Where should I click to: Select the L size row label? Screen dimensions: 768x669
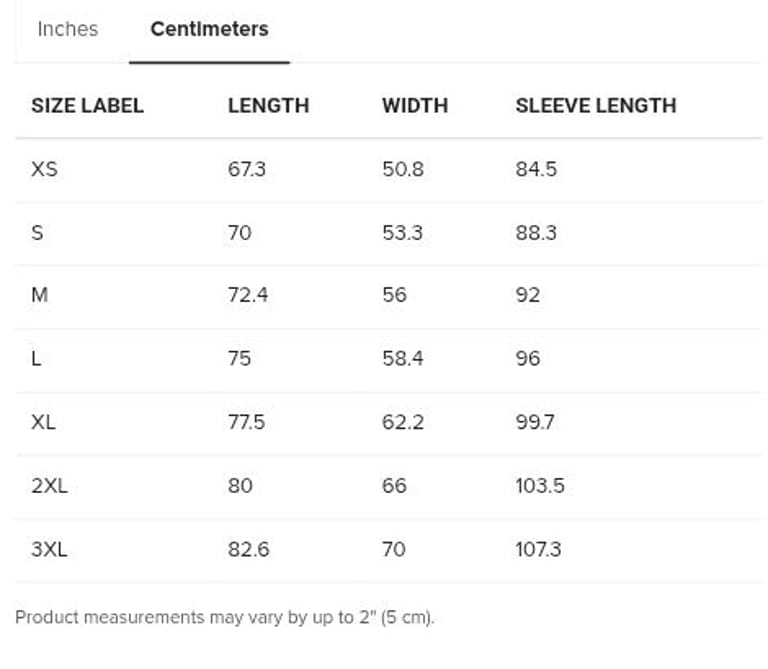click(36, 359)
